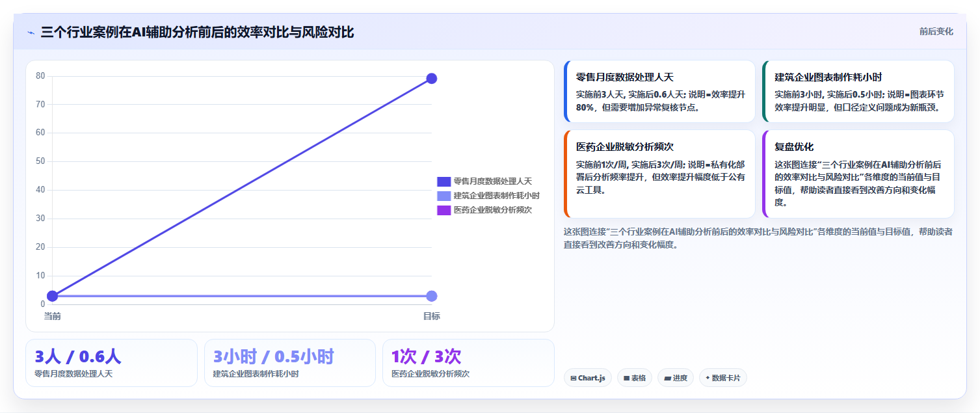The height and width of the screenshot is (413, 980).
Task: Click the description paragraph below the cards
Action: click(x=758, y=238)
